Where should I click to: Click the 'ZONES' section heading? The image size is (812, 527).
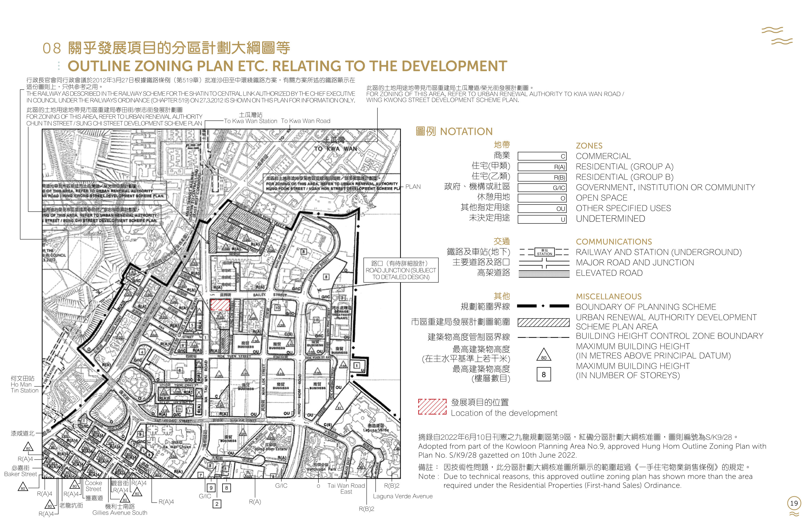(589, 146)
